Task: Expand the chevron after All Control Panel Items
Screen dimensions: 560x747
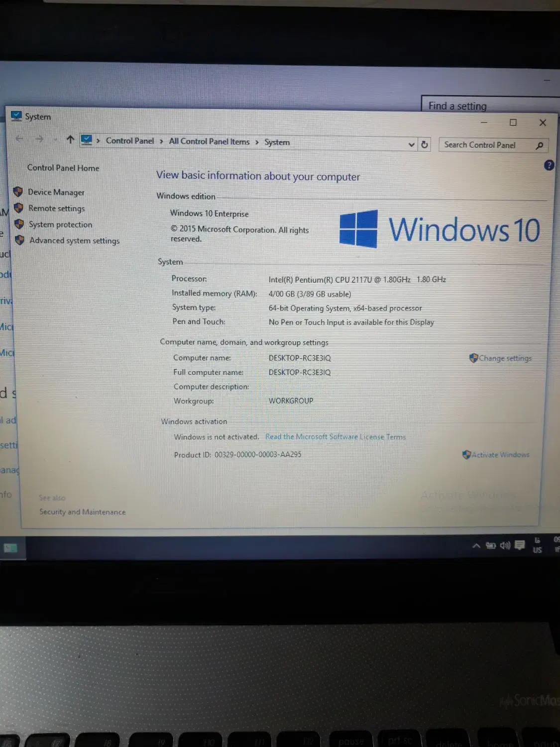Action: pyautogui.click(x=257, y=142)
